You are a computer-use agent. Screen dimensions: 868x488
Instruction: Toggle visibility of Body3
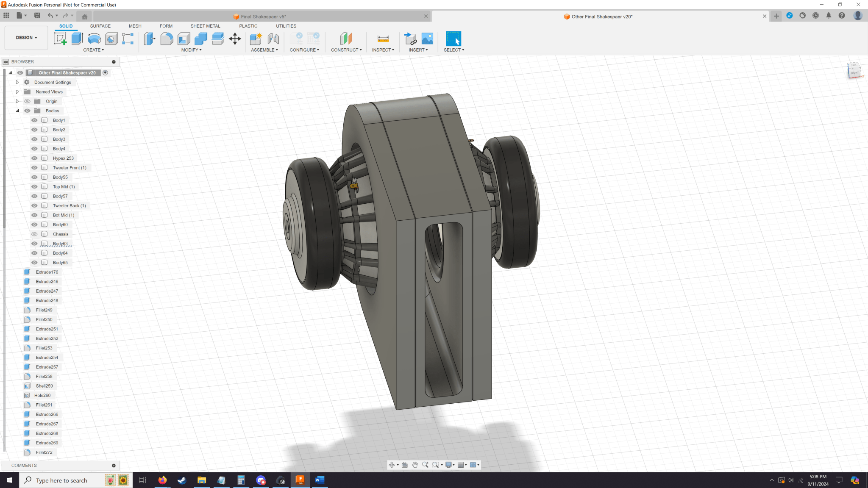[x=34, y=139]
